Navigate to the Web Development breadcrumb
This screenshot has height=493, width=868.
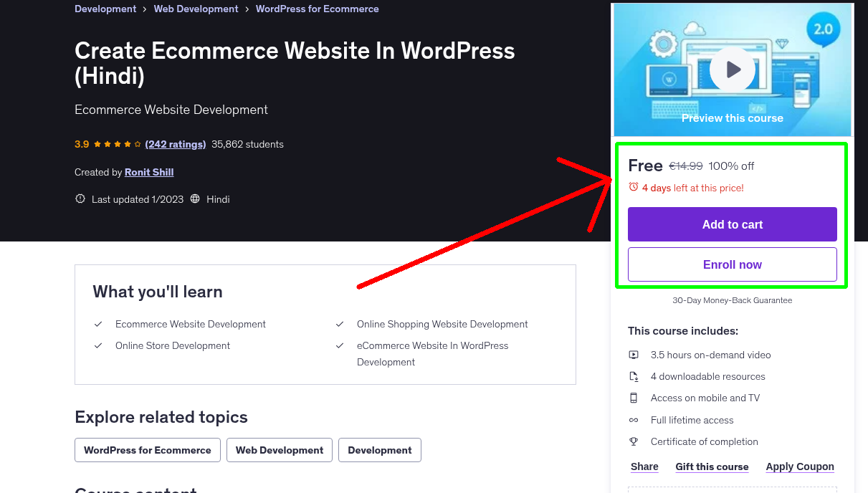[x=196, y=9]
